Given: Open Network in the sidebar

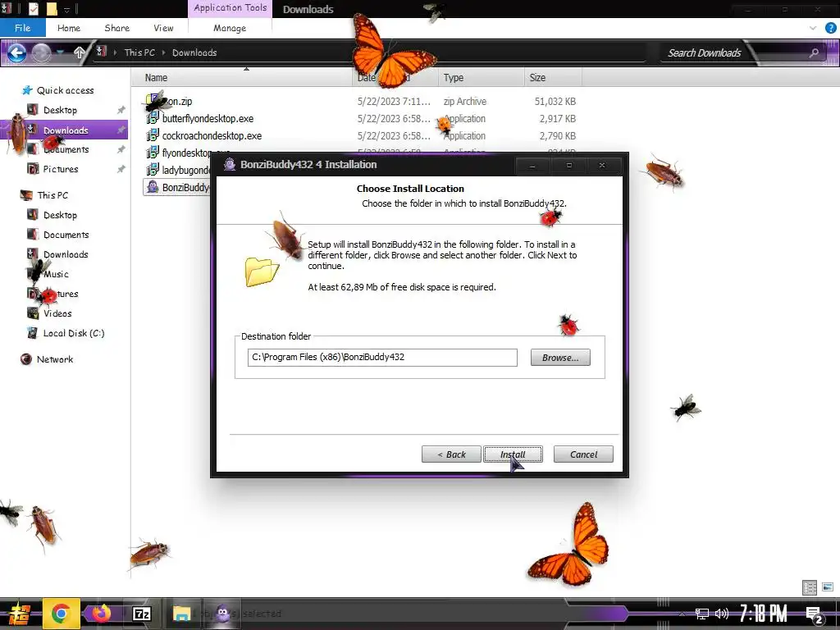Looking at the screenshot, I should coord(55,359).
